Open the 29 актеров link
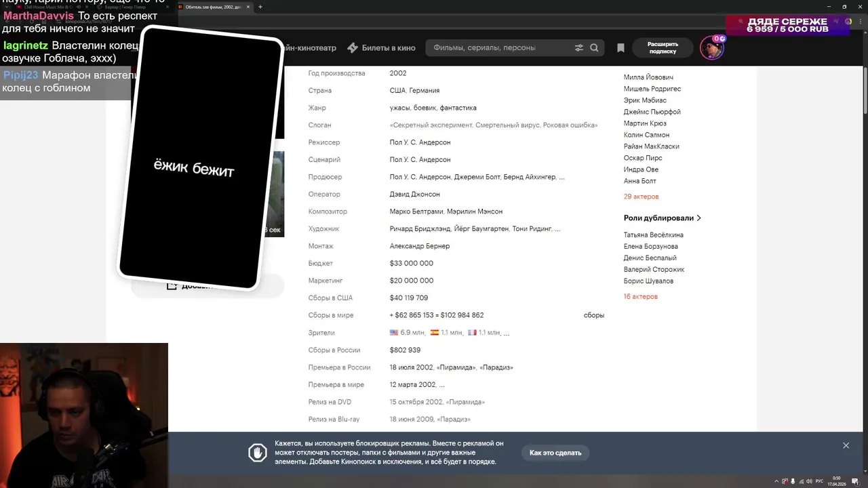 [641, 197]
